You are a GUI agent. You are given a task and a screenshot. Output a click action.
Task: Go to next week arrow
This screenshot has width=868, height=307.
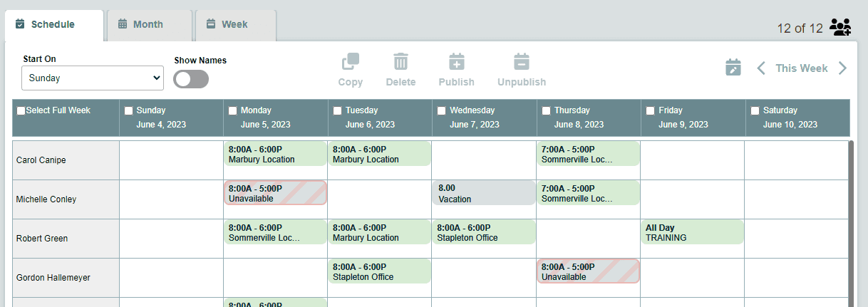click(x=842, y=68)
